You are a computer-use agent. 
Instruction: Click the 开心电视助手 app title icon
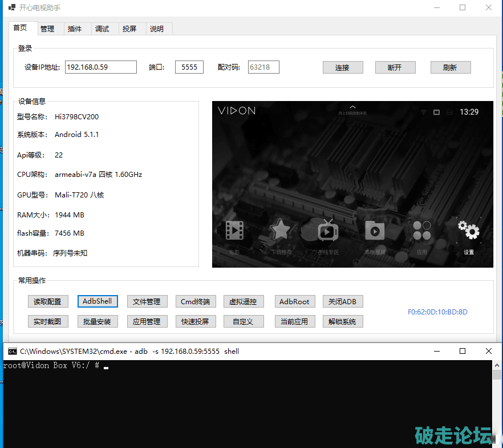pyautogui.click(x=11, y=8)
